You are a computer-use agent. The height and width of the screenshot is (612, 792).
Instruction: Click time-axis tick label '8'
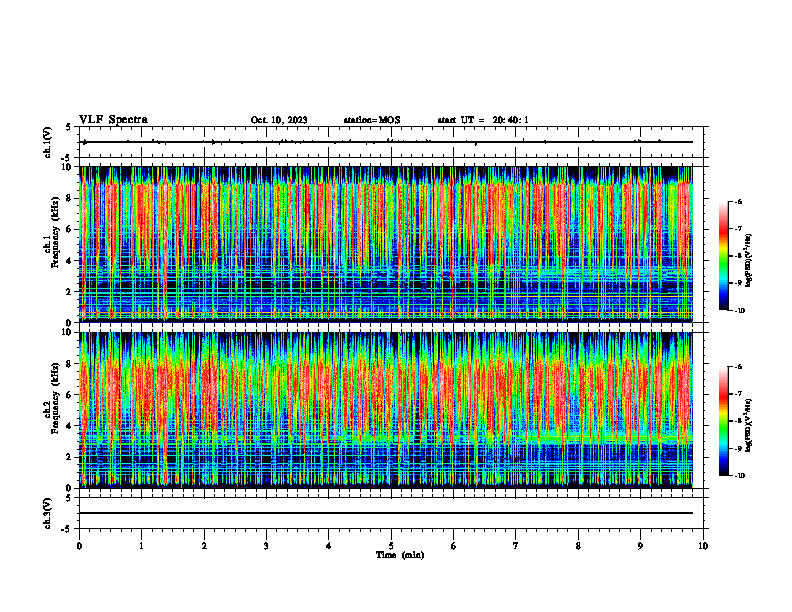tap(578, 546)
